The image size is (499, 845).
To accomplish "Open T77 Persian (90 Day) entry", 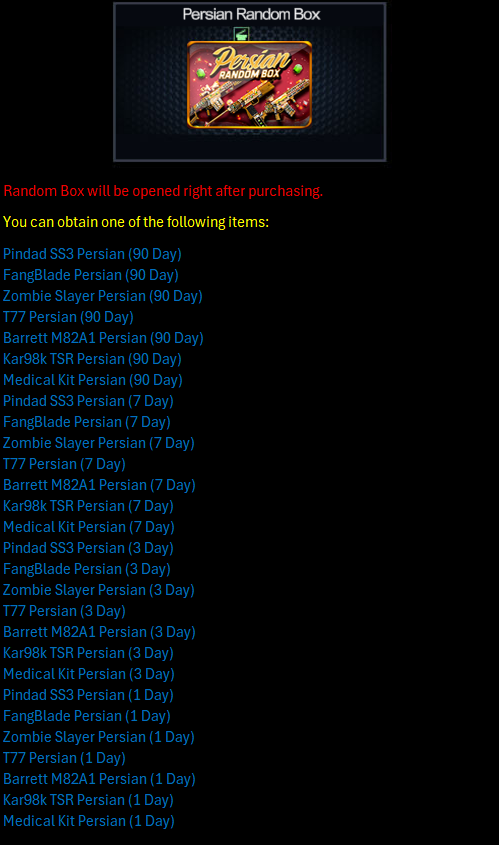I will pyautogui.click(x=68, y=317).
